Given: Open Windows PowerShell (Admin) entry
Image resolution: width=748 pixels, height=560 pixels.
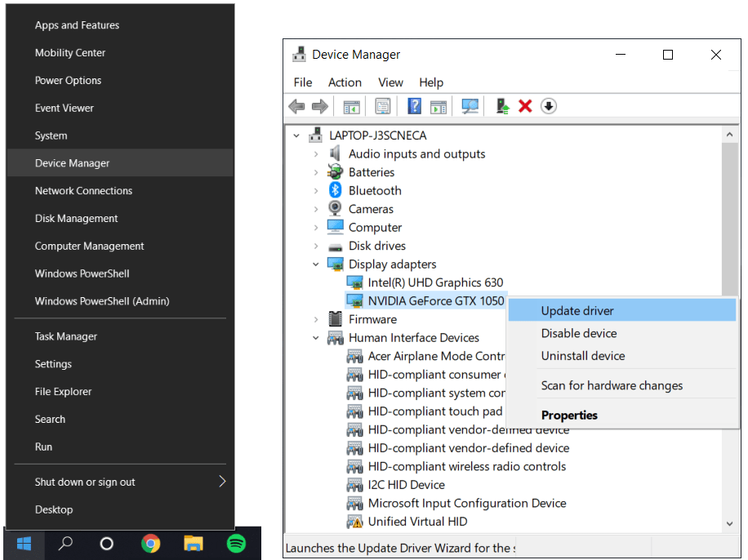Looking at the screenshot, I should [x=120, y=301].
